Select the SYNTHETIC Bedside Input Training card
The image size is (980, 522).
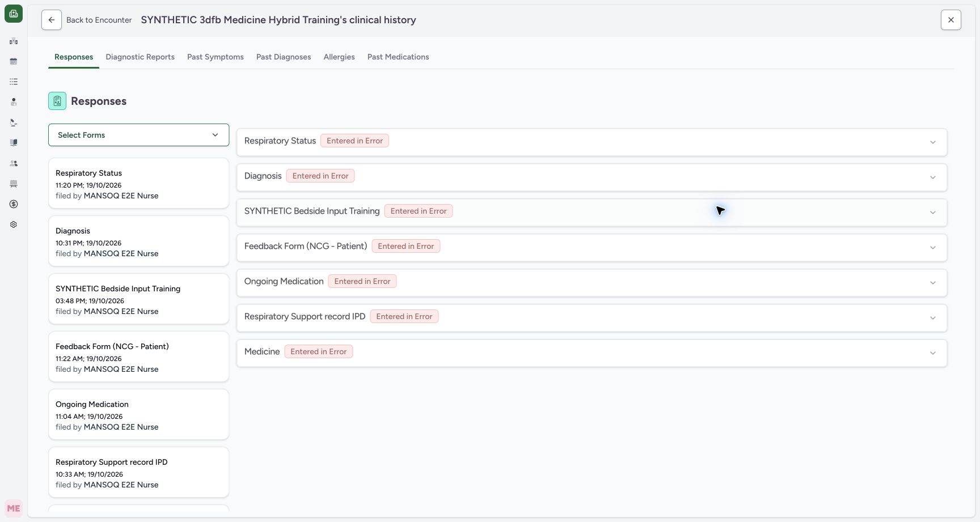coord(138,299)
